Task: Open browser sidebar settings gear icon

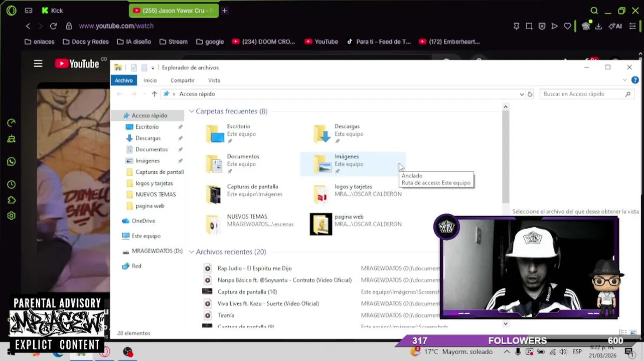Action: click(11, 216)
